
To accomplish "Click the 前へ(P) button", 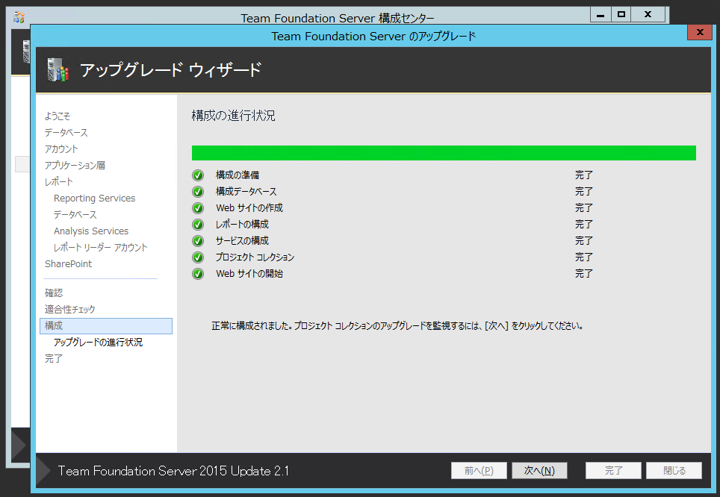I will point(479,470).
